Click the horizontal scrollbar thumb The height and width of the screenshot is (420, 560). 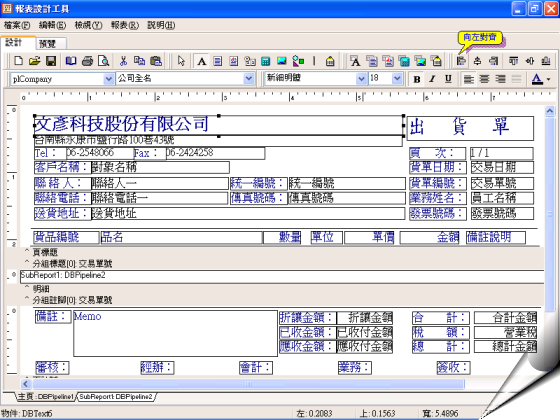coord(248,384)
